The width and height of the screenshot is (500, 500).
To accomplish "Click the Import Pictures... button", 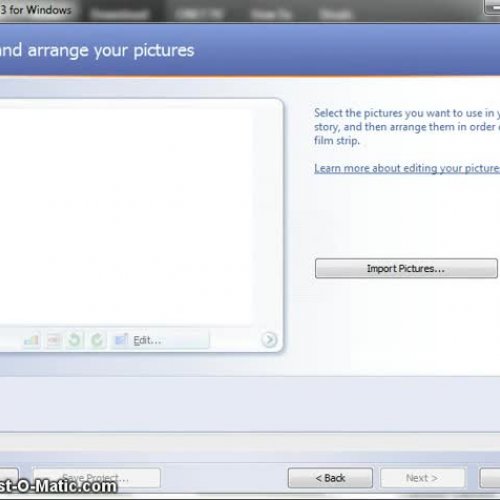I will [406, 268].
